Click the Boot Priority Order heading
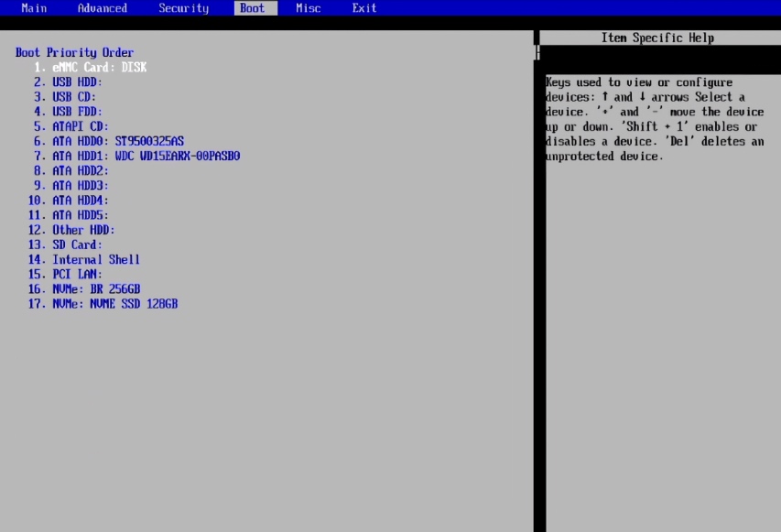Image resolution: width=781 pixels, height=532 pixels. pyautogui.click(x=74, y=52)
